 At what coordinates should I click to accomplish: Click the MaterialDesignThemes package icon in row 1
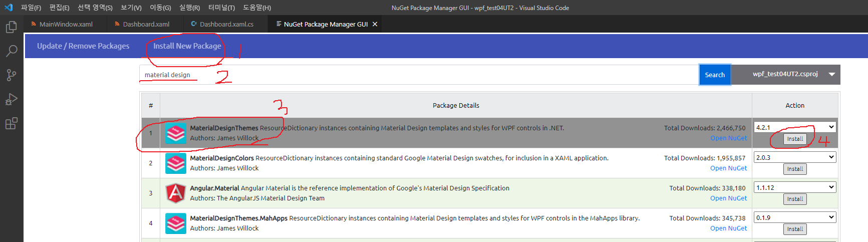176,133
